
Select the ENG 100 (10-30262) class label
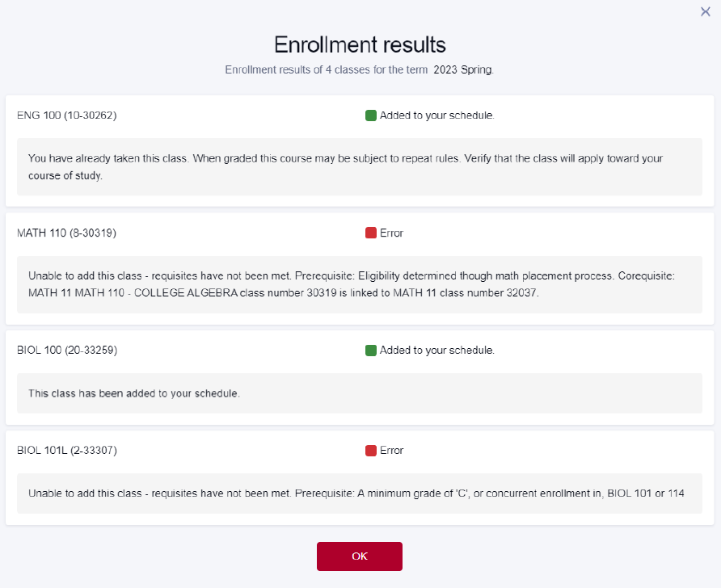pos(66,115)
